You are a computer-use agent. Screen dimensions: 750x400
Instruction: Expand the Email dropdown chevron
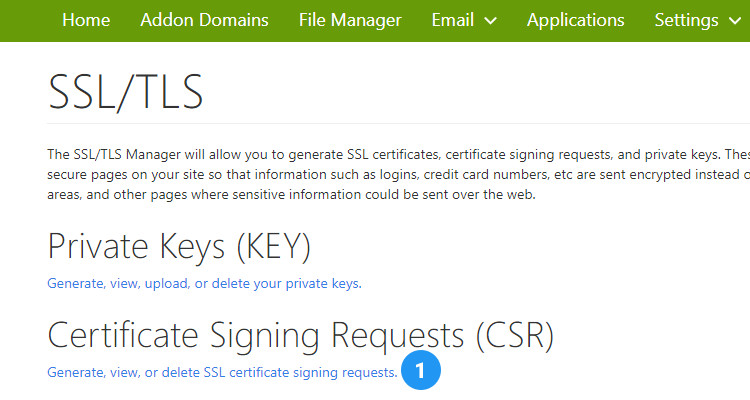490,21
